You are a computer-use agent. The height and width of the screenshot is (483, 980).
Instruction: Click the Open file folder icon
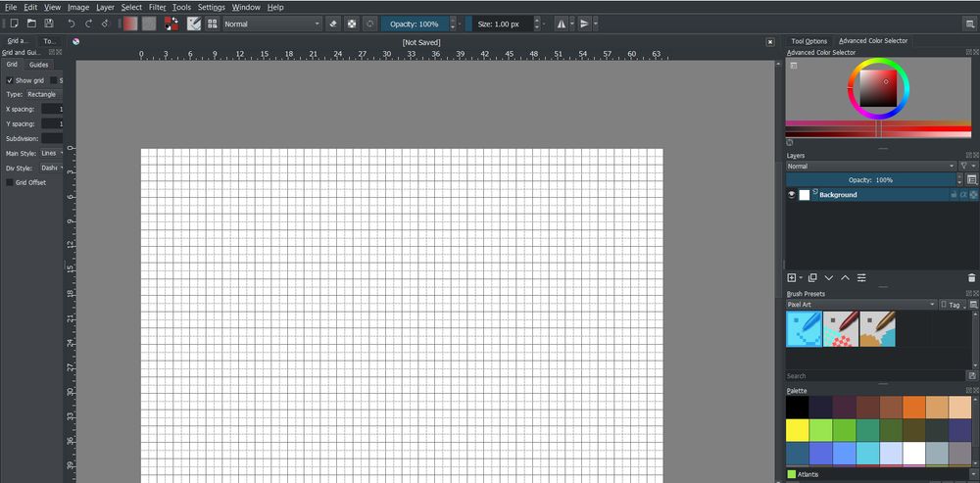(x=31, y=24)
